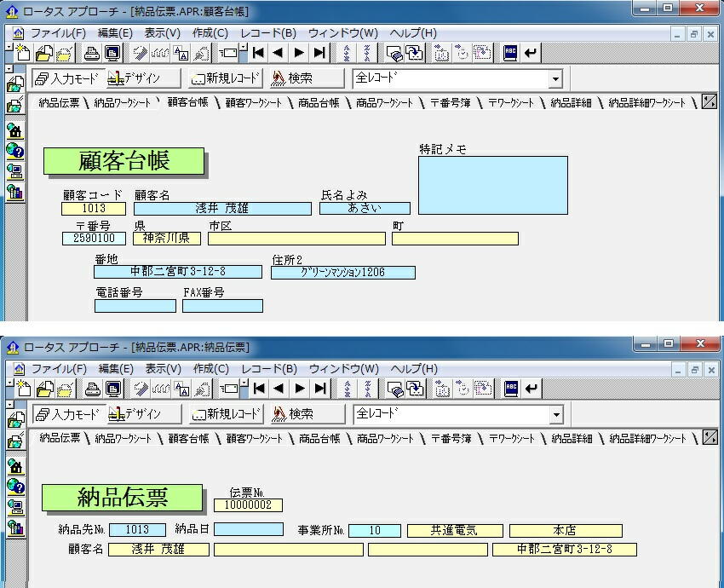Click the spell check ABC icon in top window
724x588 pixels.
pyautogui.click(x=509, y=53)
